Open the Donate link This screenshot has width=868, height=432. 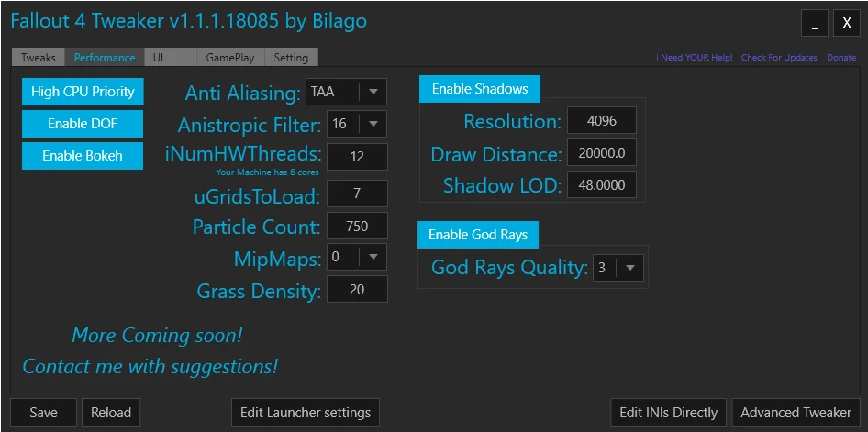point(841,58)
